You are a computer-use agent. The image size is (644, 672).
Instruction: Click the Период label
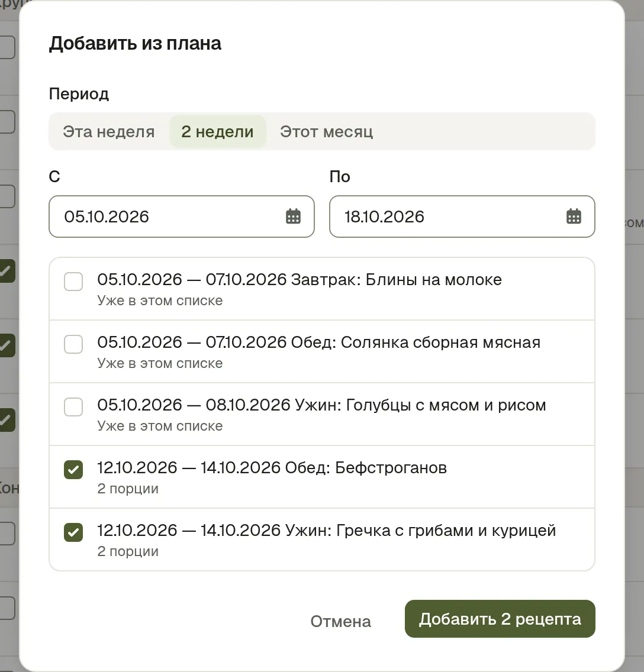point(79,94)
